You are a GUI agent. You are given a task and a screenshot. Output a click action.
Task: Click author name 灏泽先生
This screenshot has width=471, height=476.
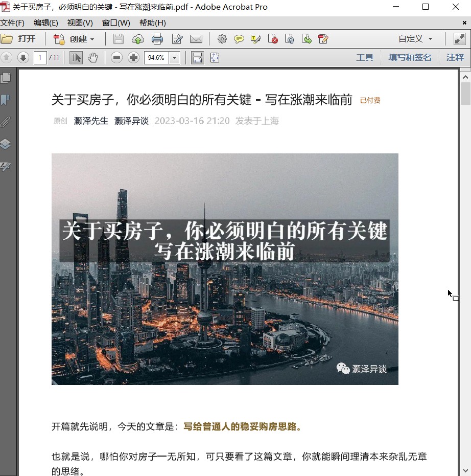click(x=91, y=121)
